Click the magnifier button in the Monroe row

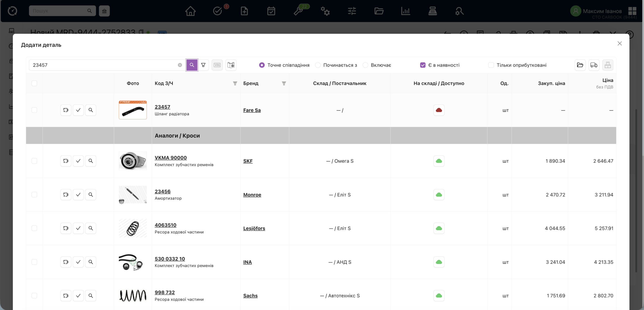tap(91, 195)
